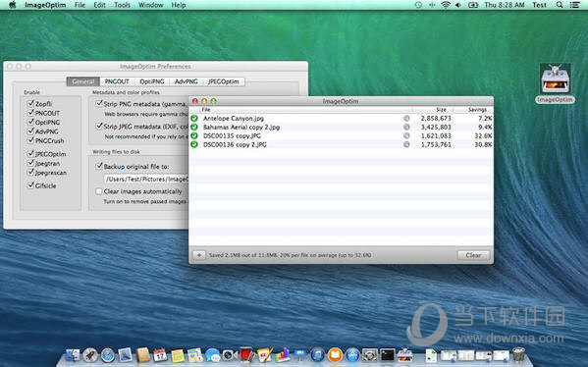Click green checkmark status of Antelope Canyon.jpg
Screen dimensions: 588x367
coord(194,118)
